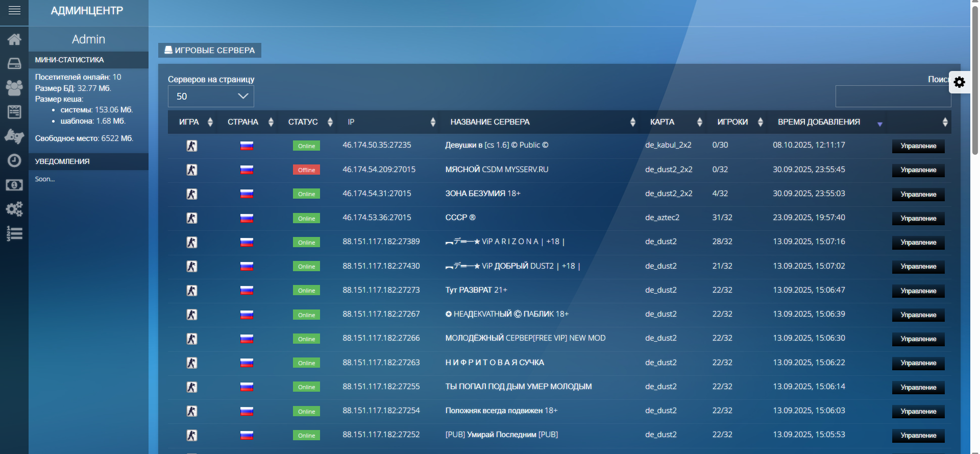This screenshot has width=980, height=454.
Task: Click the АДМИНЦЕНТР header title
Action: [87, 11]
